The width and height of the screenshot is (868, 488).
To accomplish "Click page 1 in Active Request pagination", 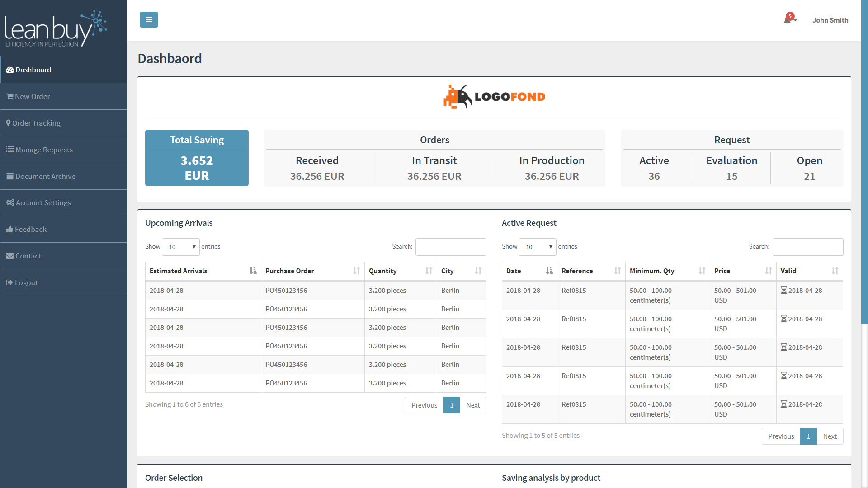I will coord(808,436).
